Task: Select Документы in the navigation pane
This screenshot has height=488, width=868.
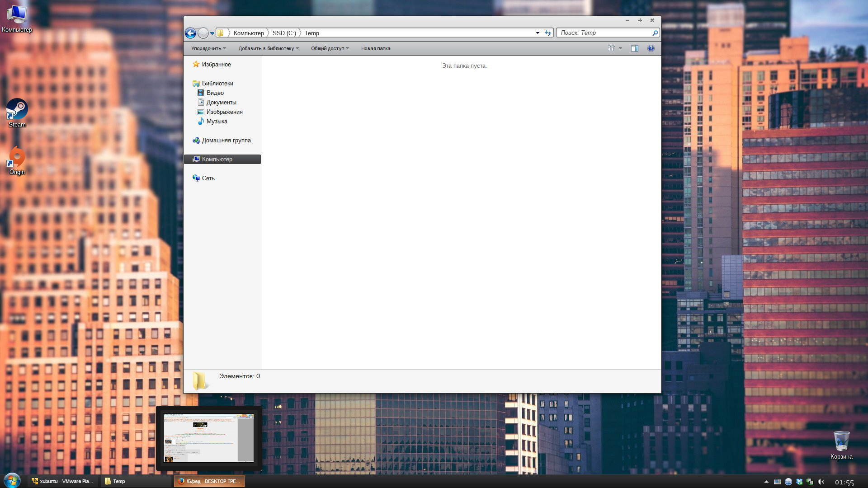Action: (221, 103)
